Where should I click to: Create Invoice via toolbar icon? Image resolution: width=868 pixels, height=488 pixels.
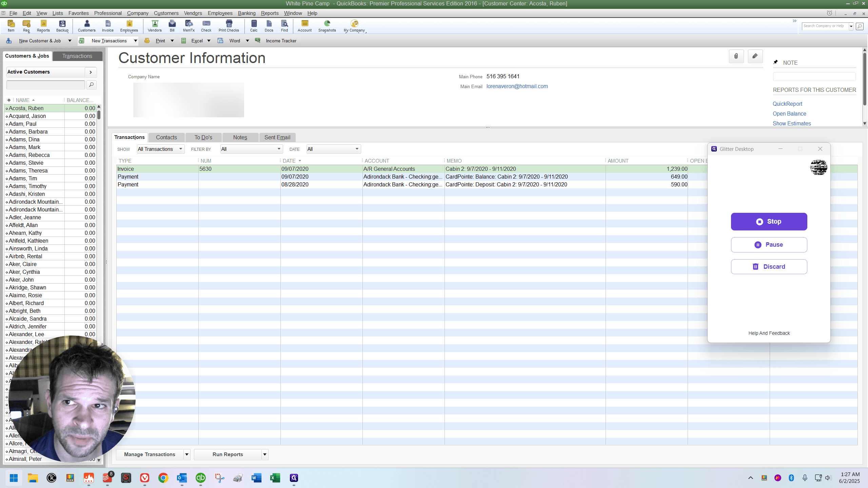click(107, 26)
